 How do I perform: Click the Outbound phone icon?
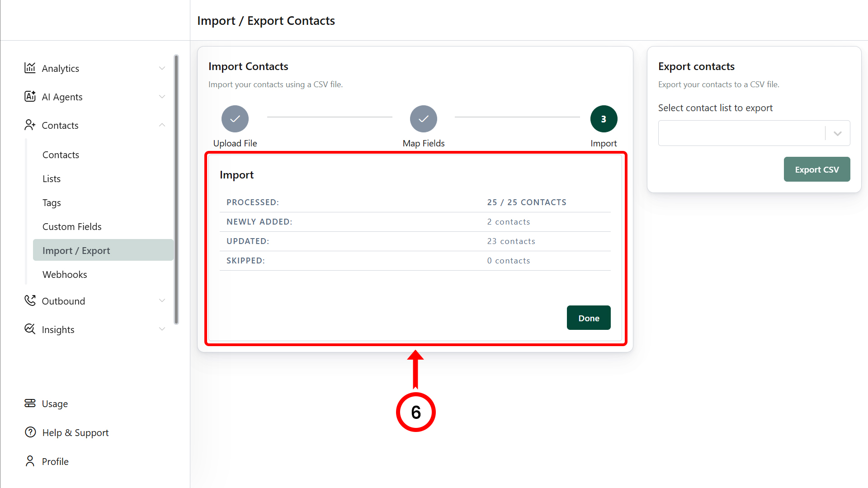pyautogui.click(x=30, y=300)
